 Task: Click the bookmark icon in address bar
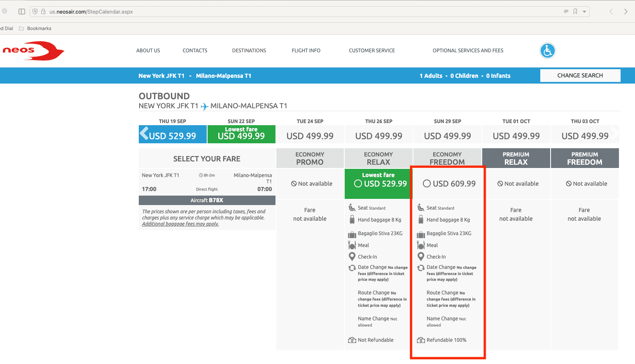(575, 12)
